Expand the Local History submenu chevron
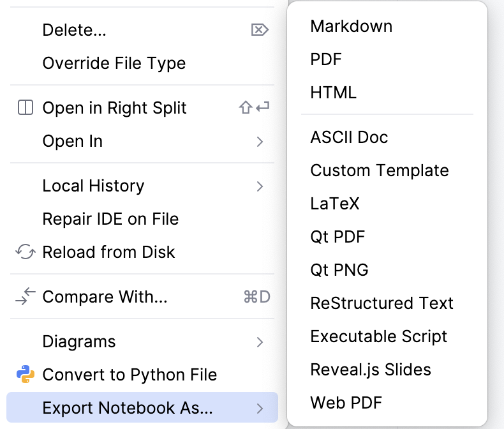The height and width of the screenshot is (429, 504). point(260,186)
